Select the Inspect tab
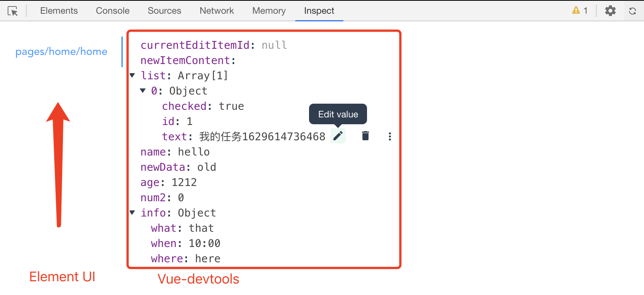The width and height of the screenshot is (644, 295). (319, 11)
